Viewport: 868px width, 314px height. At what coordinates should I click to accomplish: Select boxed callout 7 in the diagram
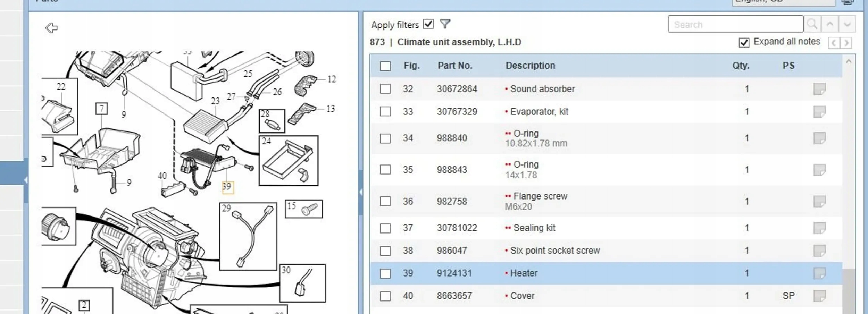pyautogui.click(x=101, y=109)
